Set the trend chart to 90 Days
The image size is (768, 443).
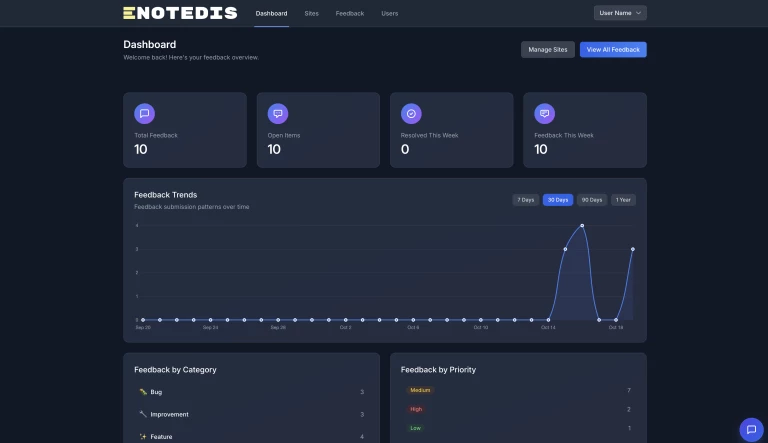[591, 200]
